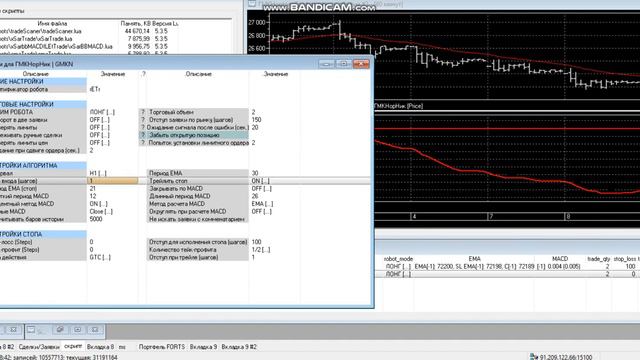Click the chart time marker labeled 4

click(x=414, y=216)
